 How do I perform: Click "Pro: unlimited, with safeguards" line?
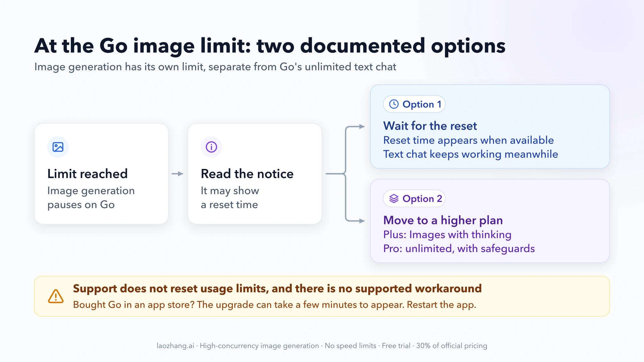[459, 248]
